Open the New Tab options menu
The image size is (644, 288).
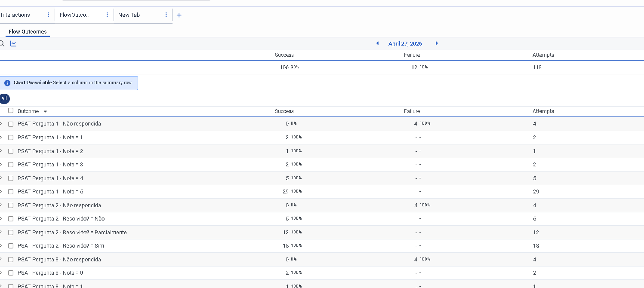click(x=166, y=15)
